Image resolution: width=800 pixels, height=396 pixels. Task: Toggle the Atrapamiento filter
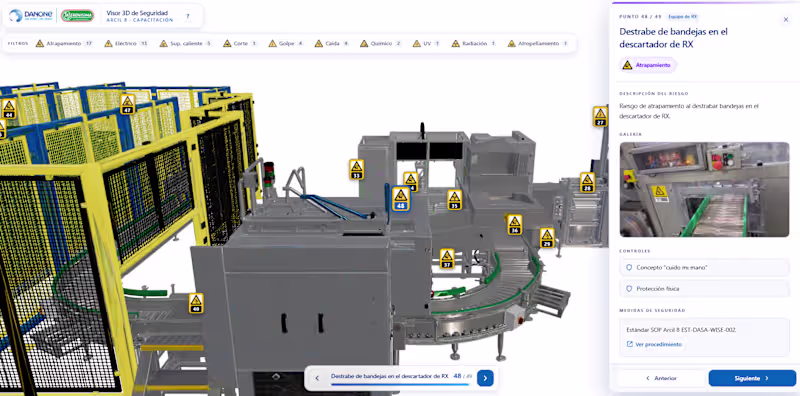coord(64,43)
